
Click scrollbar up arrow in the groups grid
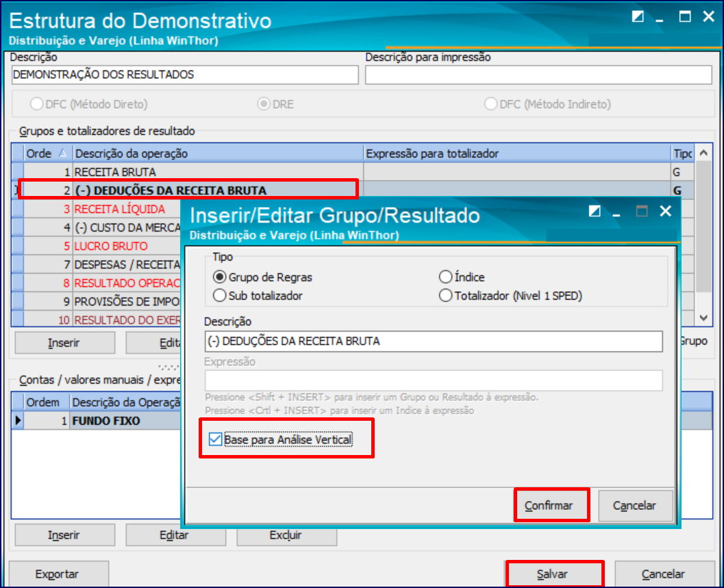pos(703,152)
